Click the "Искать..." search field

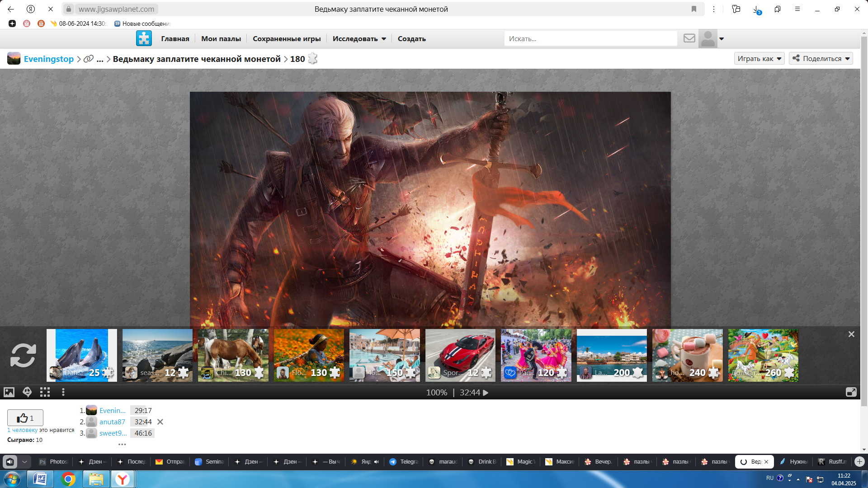(x=590, y=39)
